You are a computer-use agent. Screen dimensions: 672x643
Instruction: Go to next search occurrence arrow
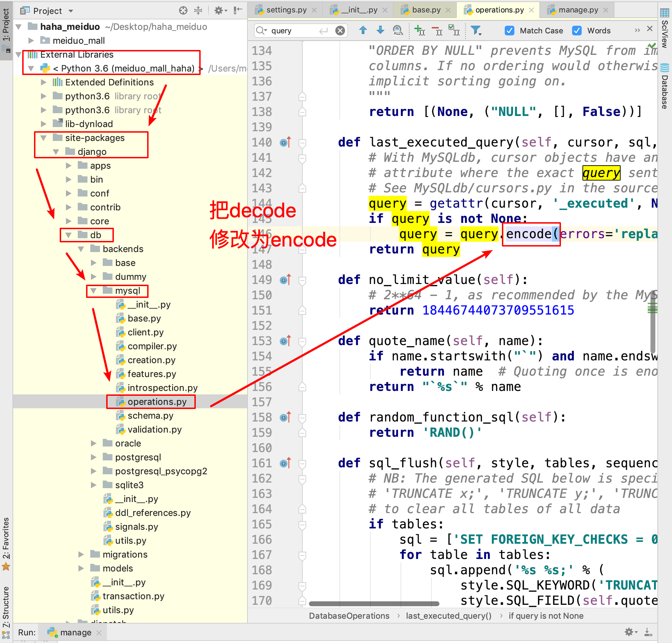380,31
